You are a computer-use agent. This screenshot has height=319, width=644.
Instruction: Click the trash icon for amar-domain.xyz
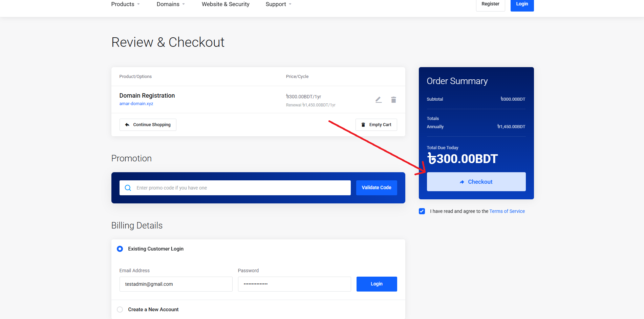(x=393, y=100)
